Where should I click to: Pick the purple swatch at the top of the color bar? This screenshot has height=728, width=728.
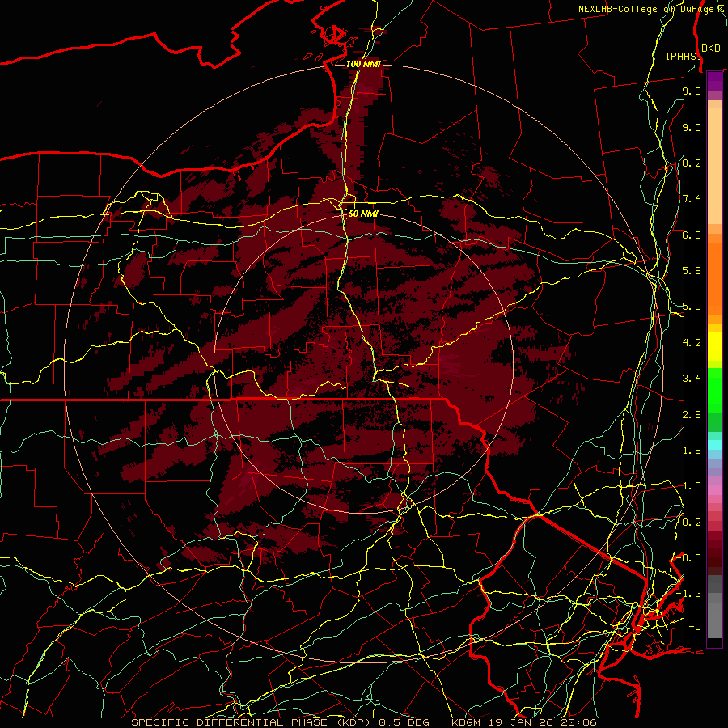(x=714, y=81)
